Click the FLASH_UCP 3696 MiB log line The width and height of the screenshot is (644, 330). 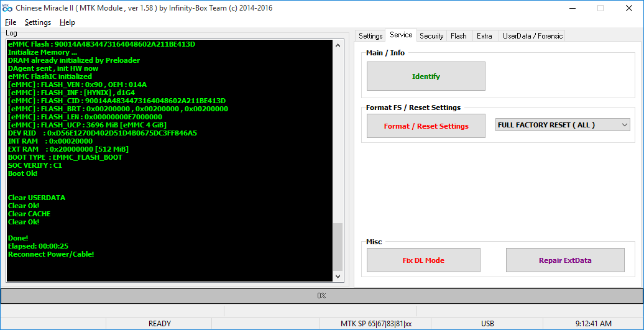[87, 125]
